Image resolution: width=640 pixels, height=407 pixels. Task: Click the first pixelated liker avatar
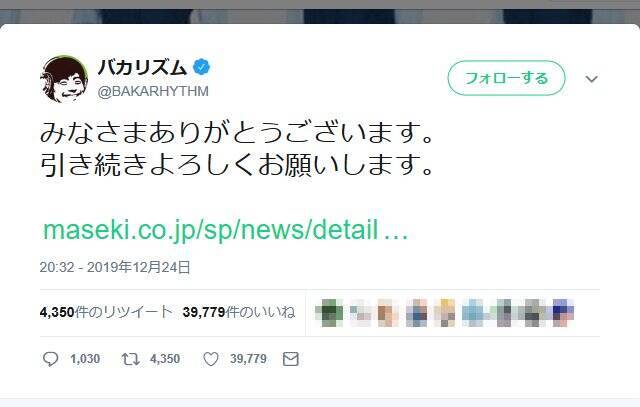329,313
